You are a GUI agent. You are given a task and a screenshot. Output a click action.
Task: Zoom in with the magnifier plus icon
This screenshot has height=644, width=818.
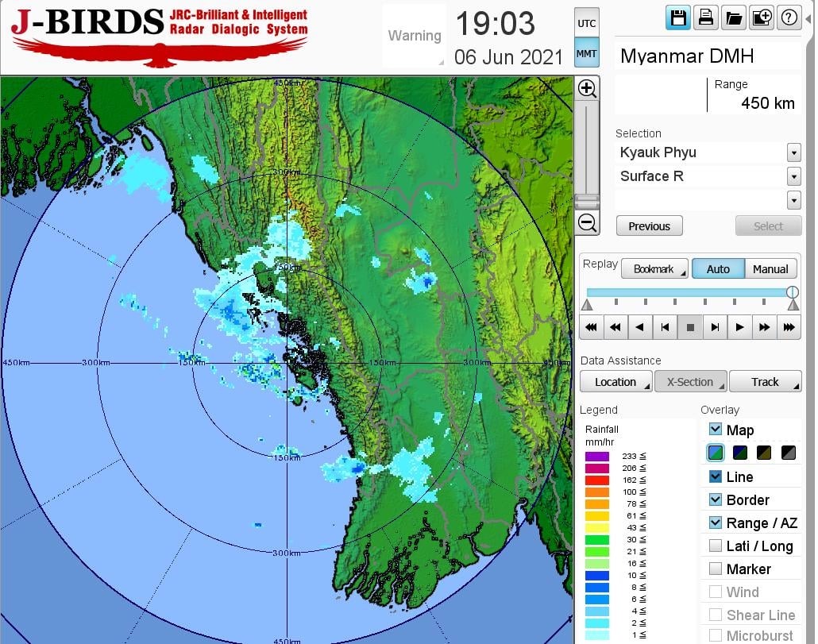[587, 88]
